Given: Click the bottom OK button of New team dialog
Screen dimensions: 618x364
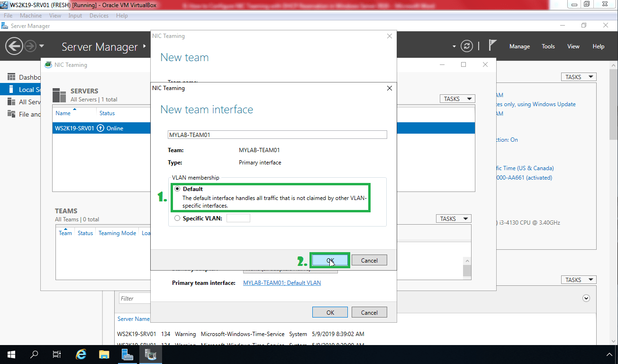Looking at the screenshot, I should click(330, 312).
